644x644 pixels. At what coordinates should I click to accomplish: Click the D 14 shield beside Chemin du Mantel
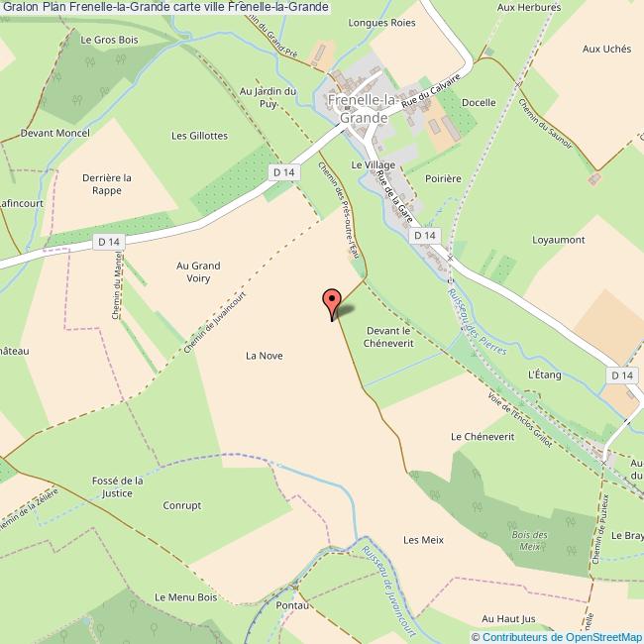[x=109, y=242]
